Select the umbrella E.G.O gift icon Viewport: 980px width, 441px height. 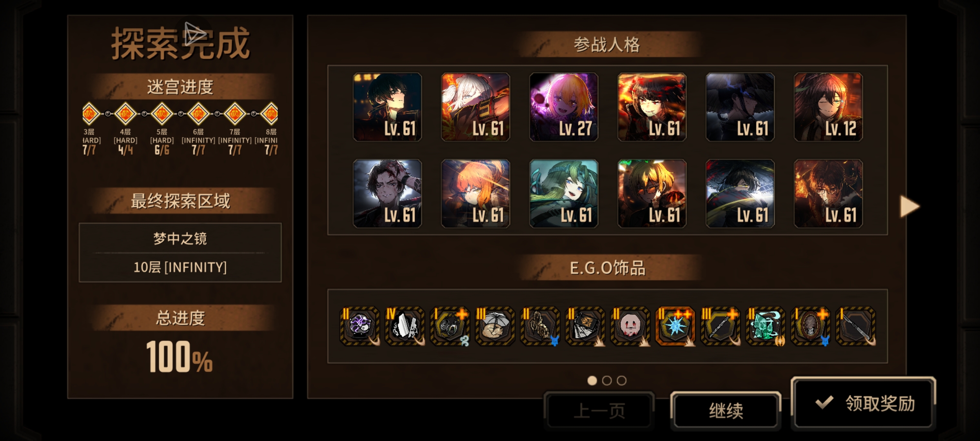[x=494, y=326]
